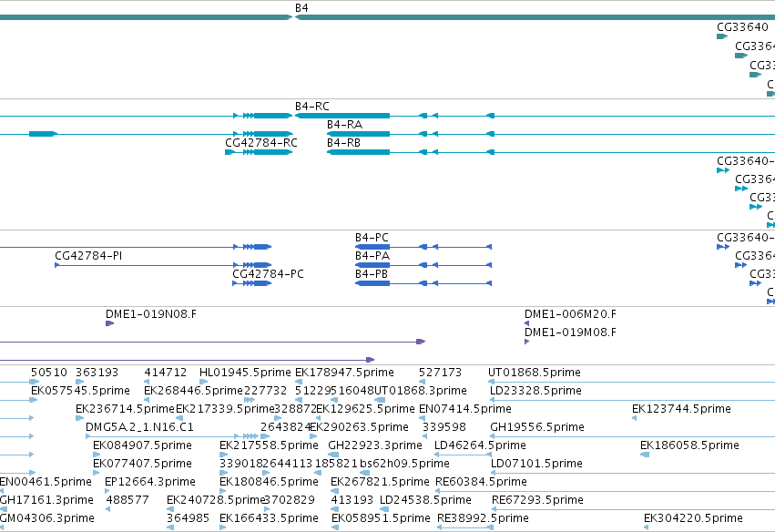Click the purple arrow glyph under DME1-019N08.F
This screenshot has width=775, height=532.
click(x=109, y=323)
